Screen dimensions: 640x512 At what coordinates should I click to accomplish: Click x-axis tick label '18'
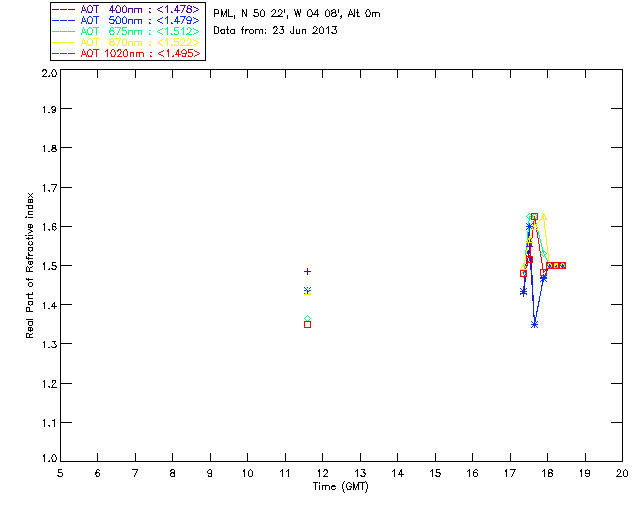click(x=547, y=474)
